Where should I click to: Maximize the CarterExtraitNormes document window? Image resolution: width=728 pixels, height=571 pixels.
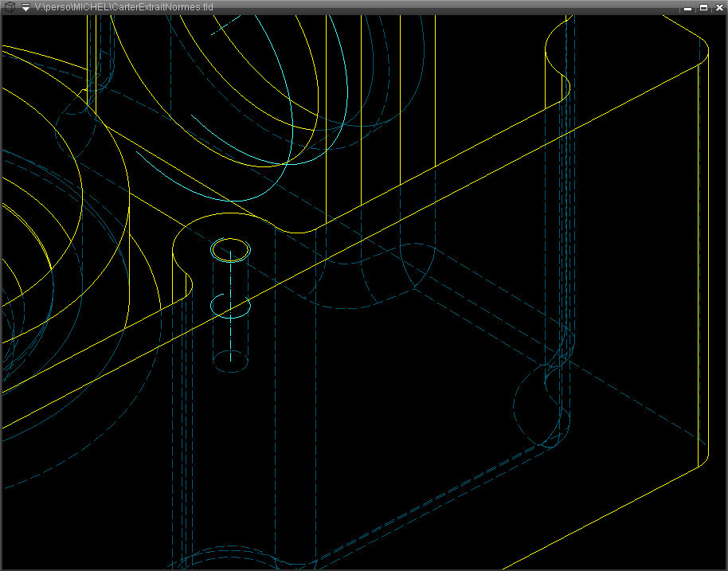click(x=703, y=7)
